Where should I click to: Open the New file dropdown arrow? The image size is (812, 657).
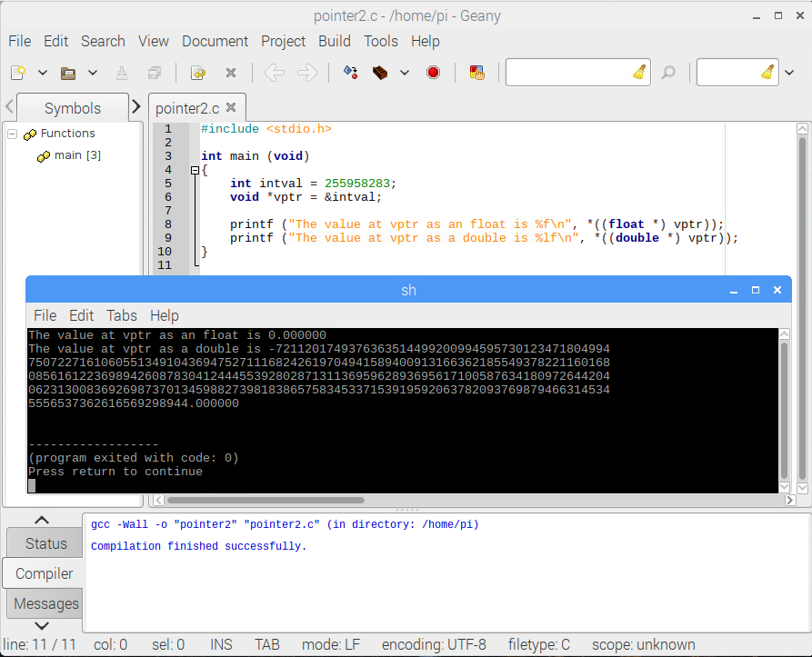[x=42, y=73]
